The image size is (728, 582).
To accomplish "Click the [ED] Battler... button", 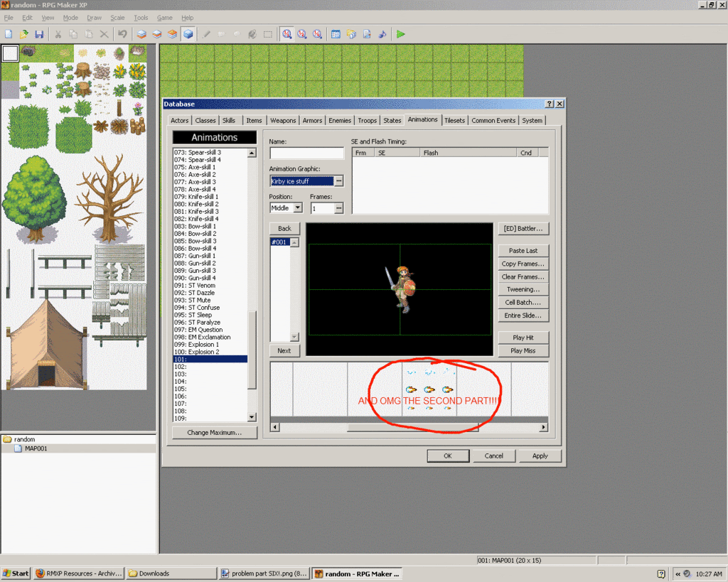I will [523, 228].
